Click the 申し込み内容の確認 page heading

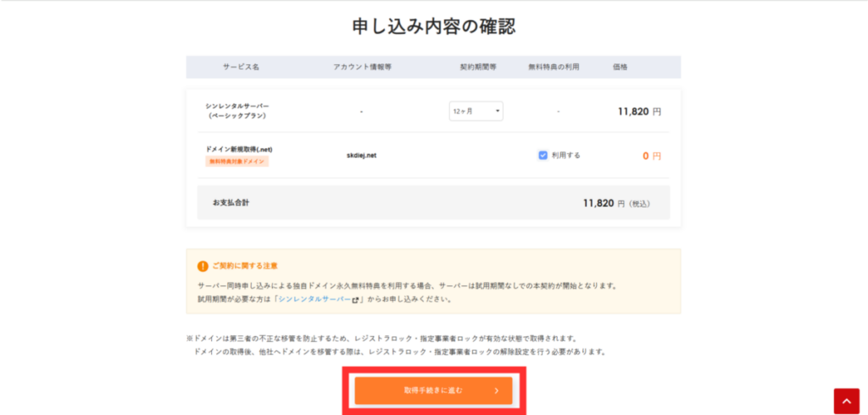pos(434,26)
